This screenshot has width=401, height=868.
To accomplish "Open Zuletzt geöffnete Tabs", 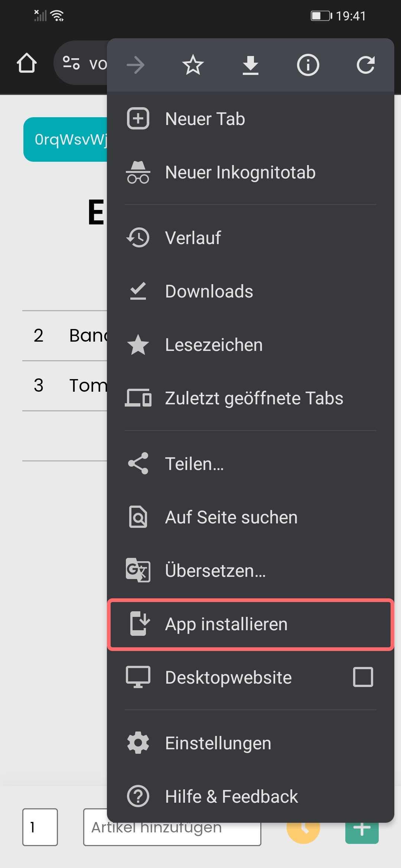I will click(x=251, y=398).
